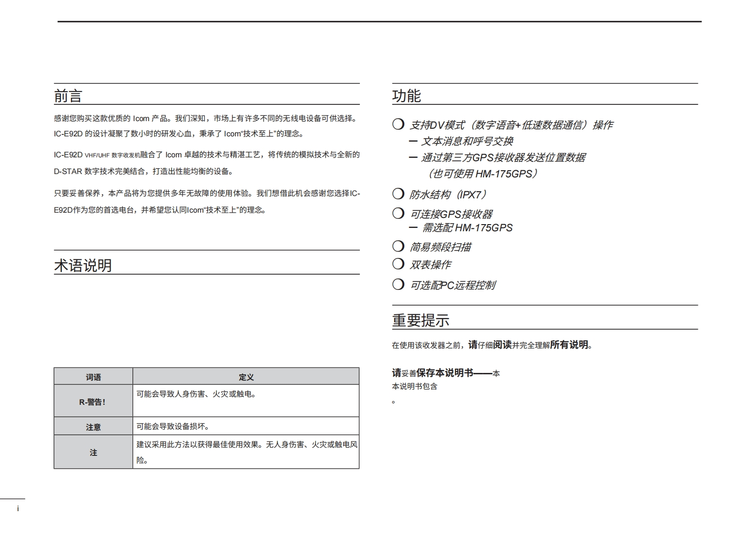The height and width of the screenshot is (535, 756).
Task: Click the circle bullet beside 支持DV模式
Action: [x=398, y=124]
